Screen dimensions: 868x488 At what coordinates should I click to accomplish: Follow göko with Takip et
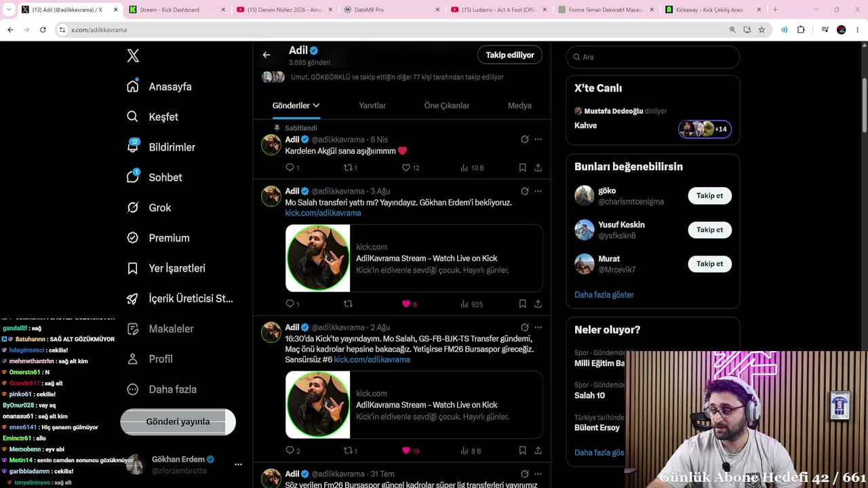point(709,196)
